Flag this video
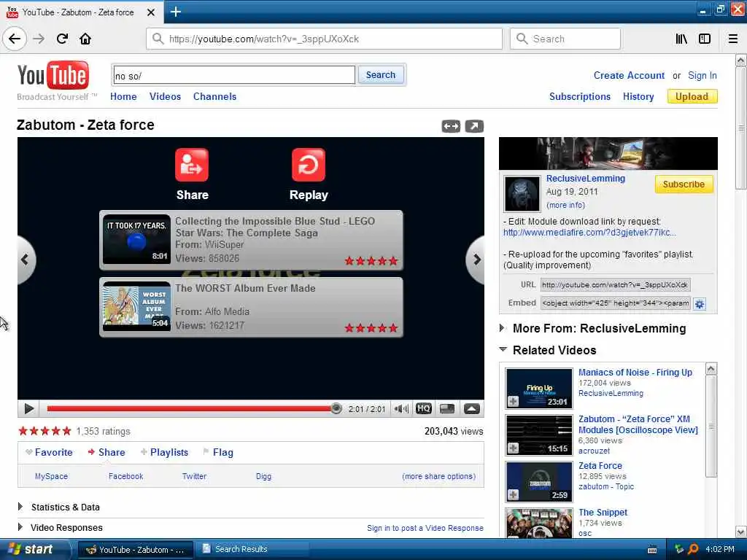This screenshot has width=747, height=560. (218, 452)
